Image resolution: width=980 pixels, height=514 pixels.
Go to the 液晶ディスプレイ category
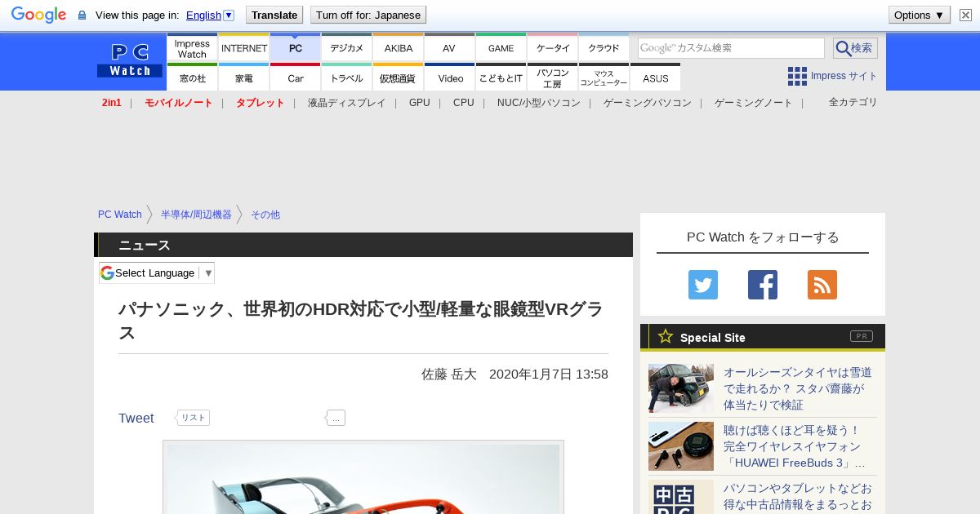[x=346, y=103]
